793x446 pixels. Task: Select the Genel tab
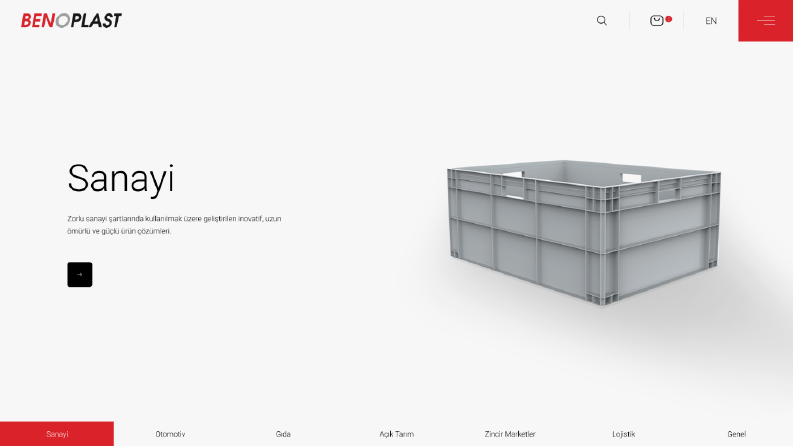[x=736, y=434]
